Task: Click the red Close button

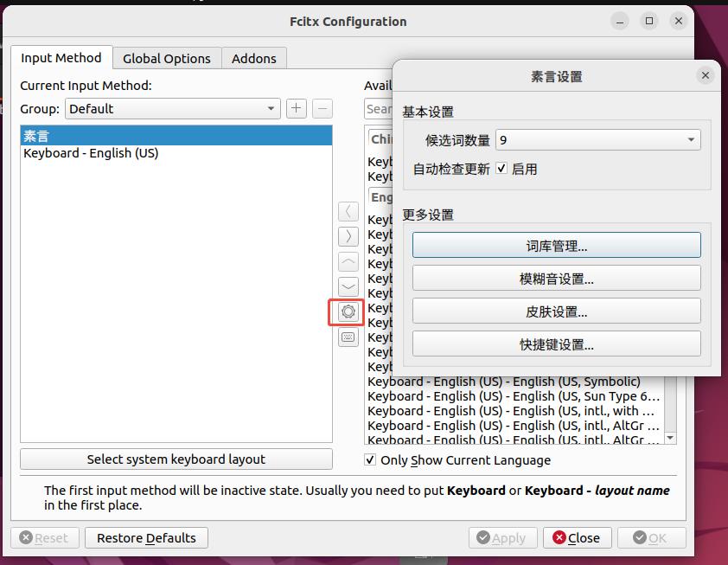Action: coord(577,537)
